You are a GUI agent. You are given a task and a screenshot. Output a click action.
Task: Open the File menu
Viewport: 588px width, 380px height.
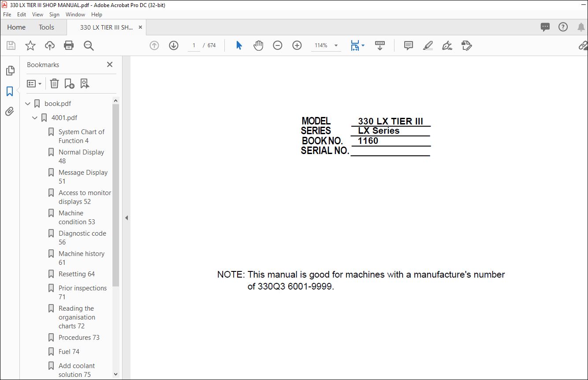click(x=7, y=15)
